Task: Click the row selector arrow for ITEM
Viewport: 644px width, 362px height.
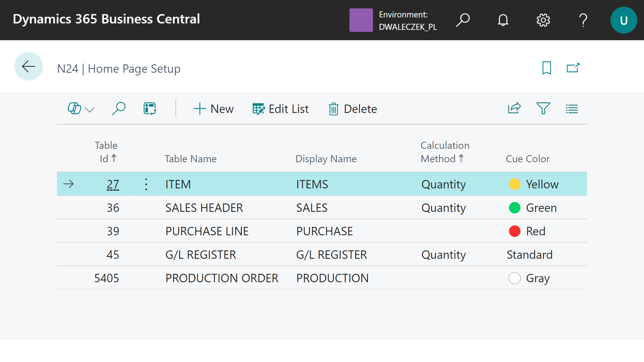Action: pos(68,184)
